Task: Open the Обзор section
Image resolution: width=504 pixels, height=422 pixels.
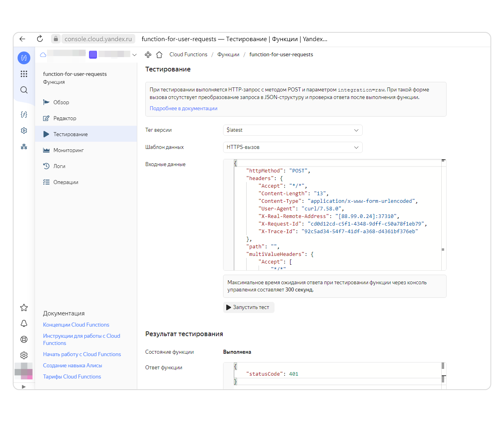Action: coord(86,102)
